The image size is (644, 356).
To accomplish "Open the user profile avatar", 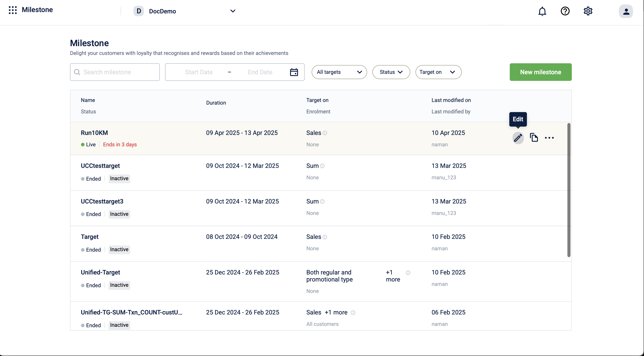I will click(x=626, y=11).
